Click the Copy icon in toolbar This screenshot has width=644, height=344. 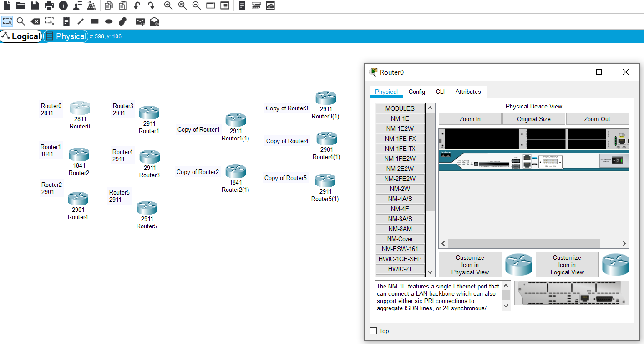(x=109, y=5)
